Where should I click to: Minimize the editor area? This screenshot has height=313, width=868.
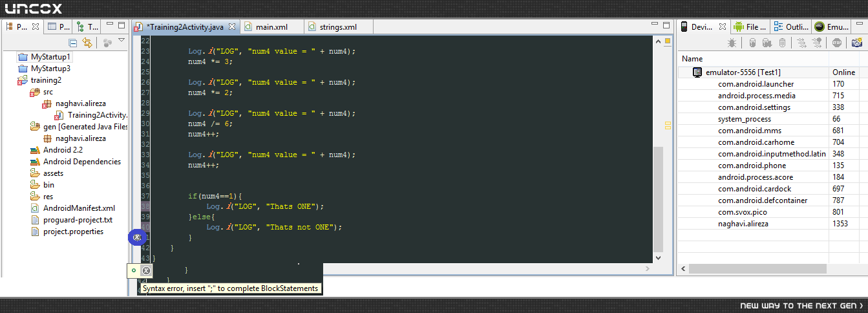pos(655,25)
